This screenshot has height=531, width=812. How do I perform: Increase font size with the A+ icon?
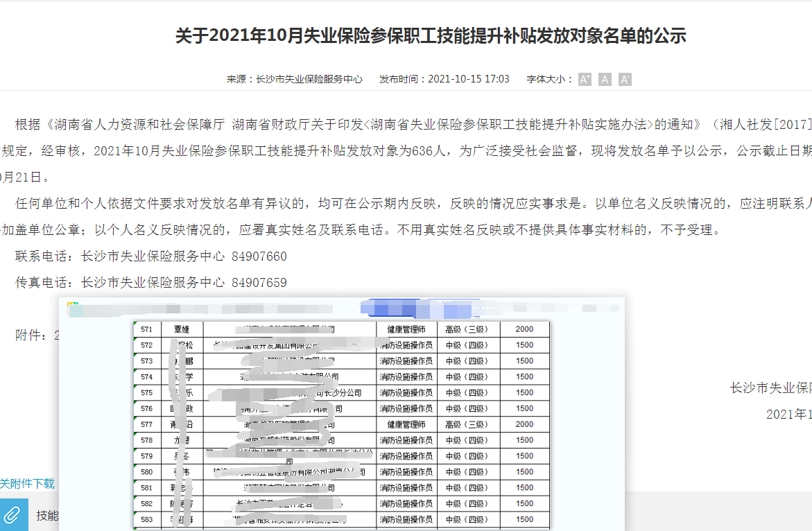(x=585, y=80)
